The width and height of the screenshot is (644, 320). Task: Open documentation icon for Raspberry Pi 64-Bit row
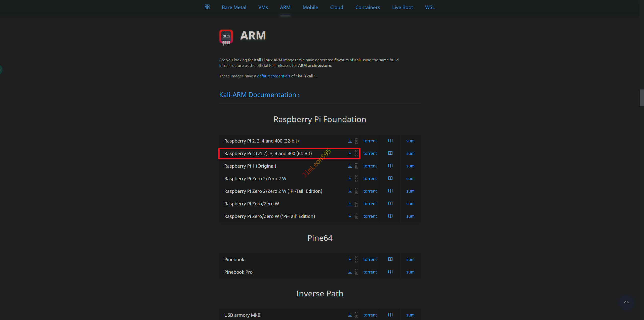click(x=390, y=153)
